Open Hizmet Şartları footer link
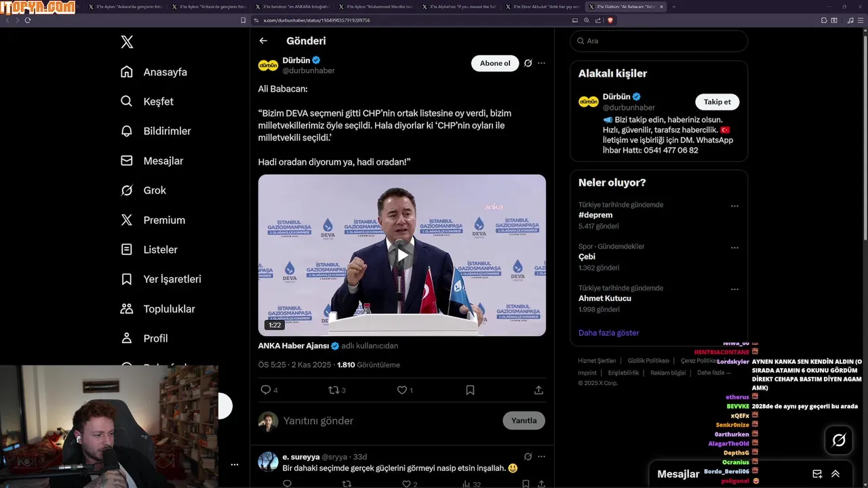 pos(597,361)
